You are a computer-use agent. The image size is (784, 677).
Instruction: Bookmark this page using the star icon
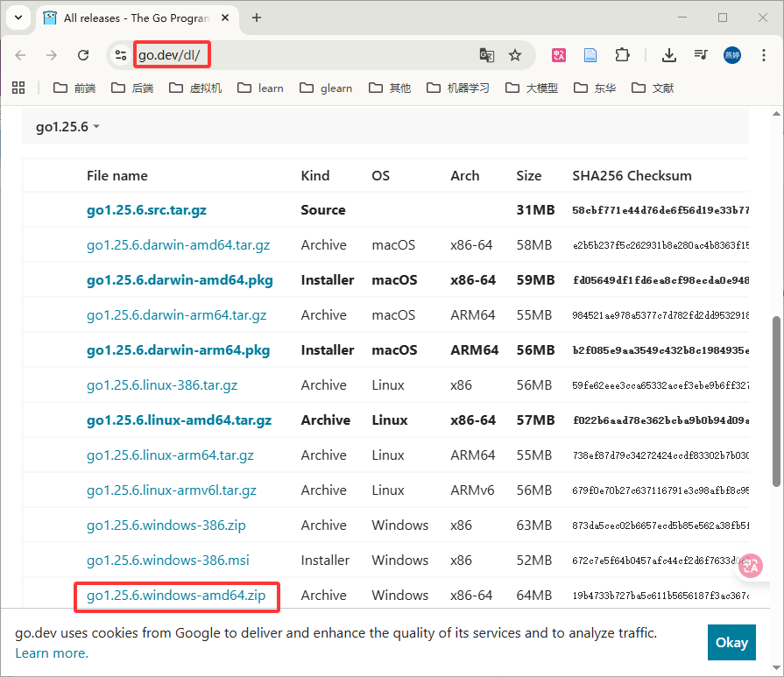click(x=515, y=55)
